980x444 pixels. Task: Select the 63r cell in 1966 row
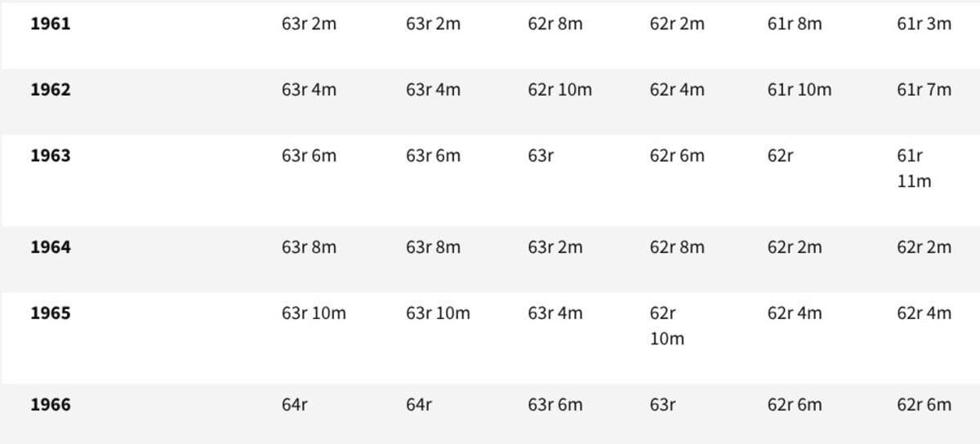coord(662,405)
